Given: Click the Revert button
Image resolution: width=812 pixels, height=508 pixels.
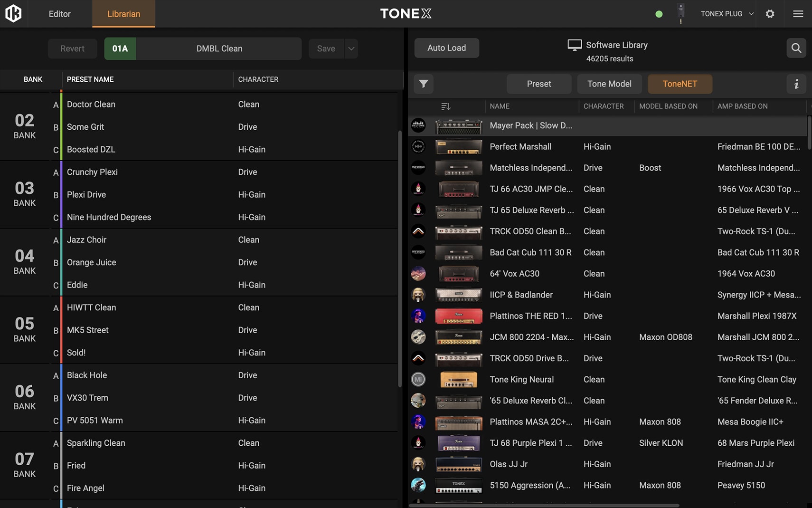Looking at the screenshot, I should tap(72, 48).
